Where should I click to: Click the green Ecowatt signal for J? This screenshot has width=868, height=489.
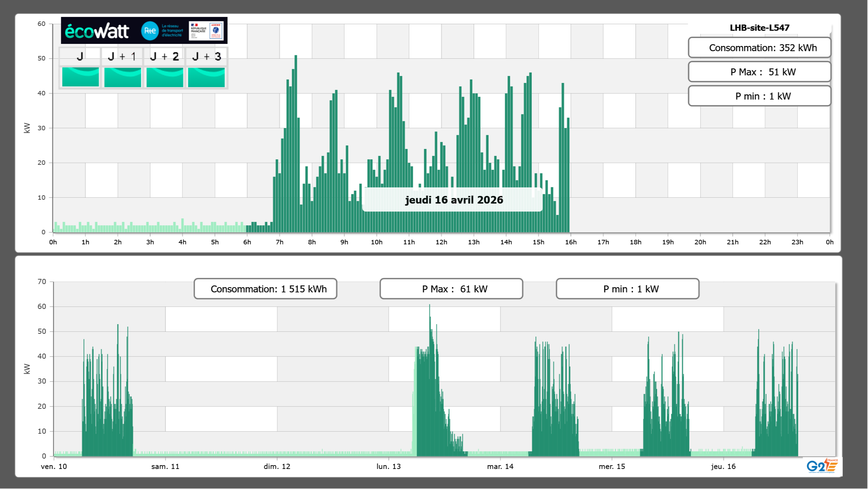click(80, 77)
